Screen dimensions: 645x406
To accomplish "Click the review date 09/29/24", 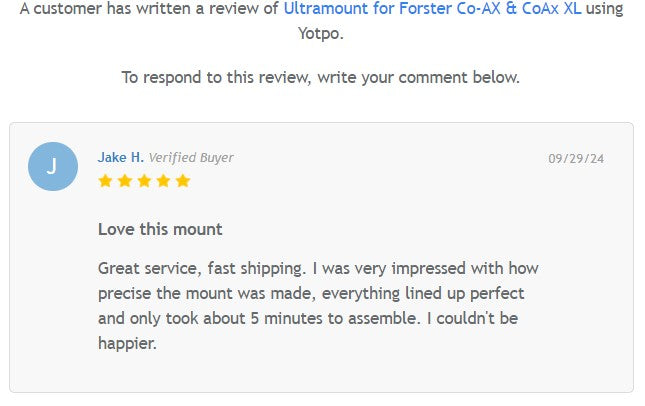I will (576, 158).
